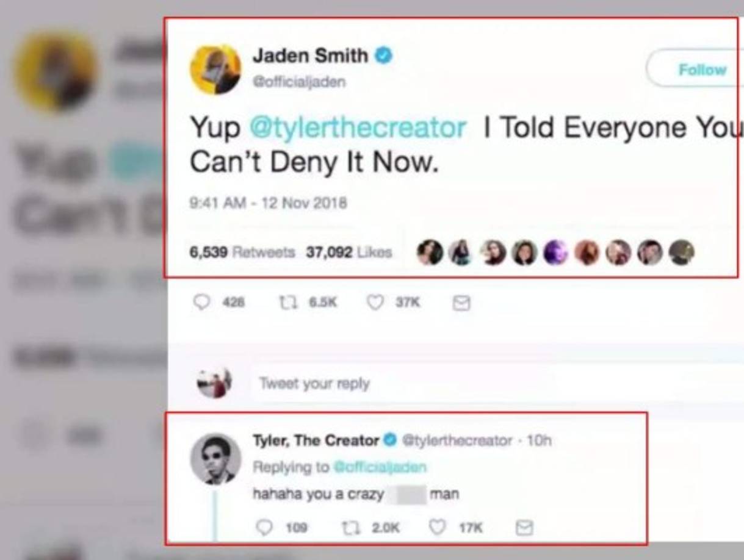The width and height of the screenshot is (744, 560).
Task: Like the tweet with 37K heart
Action: 375,302
